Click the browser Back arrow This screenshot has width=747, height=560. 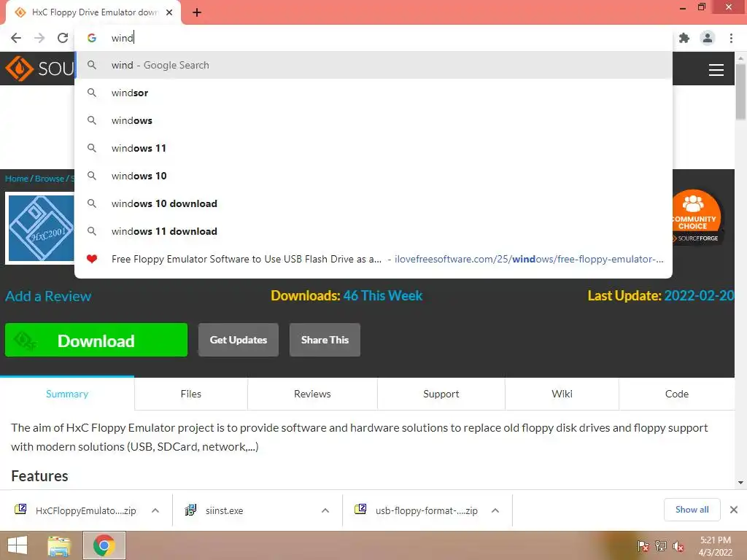tap(16, 38)
